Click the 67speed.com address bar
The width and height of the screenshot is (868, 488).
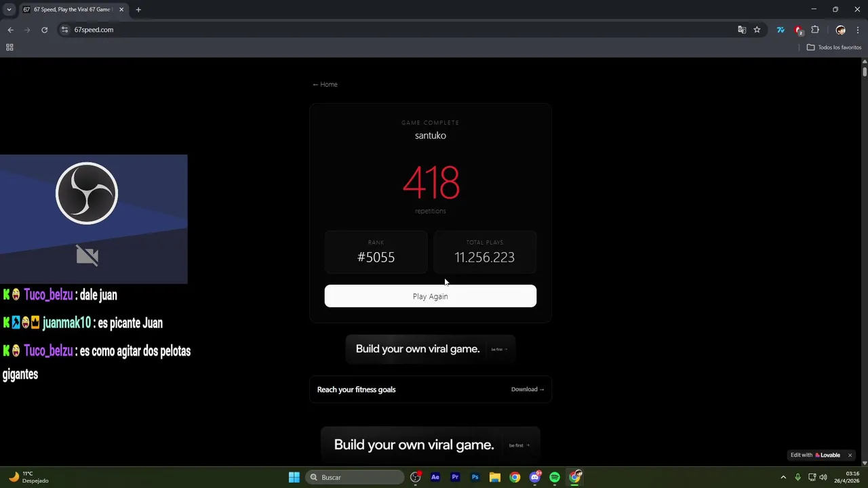pyautogui.click(x=400, y=30)
